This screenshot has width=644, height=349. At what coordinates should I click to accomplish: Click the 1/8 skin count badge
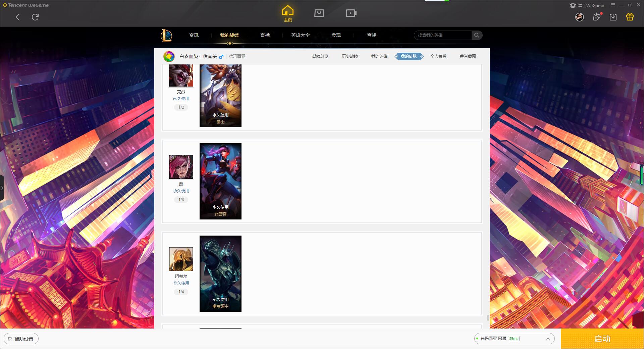point(181,200)
